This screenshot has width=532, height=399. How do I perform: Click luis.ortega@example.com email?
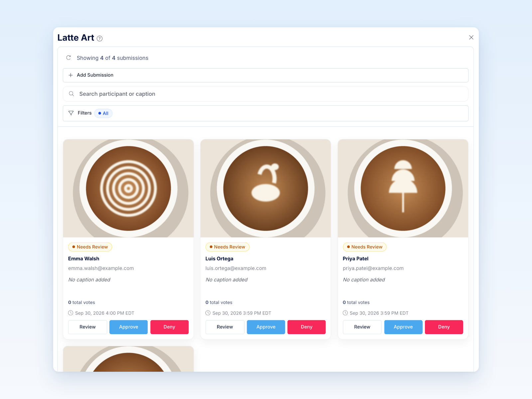pyautogui.click(x=236, y=268)
